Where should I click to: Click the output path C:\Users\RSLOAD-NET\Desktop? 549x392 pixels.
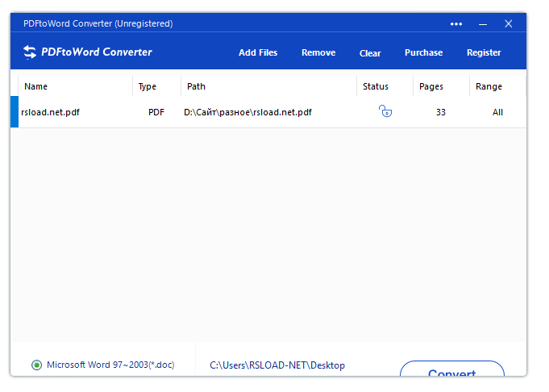click(277, 365)
